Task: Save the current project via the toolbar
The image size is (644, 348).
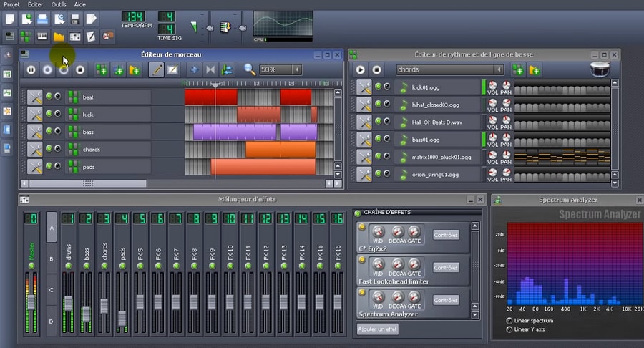Action: coord(75,19)
